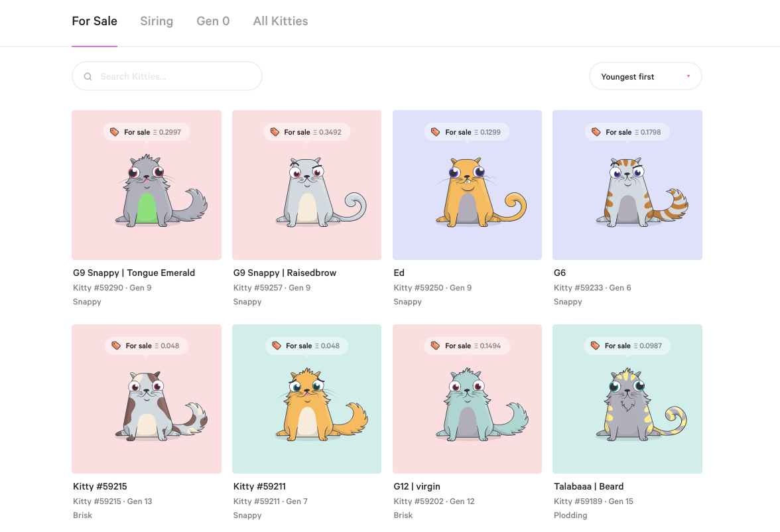Click price tag icon on Kitty #59211 card
Screen dimensions: 780x532
277,346
